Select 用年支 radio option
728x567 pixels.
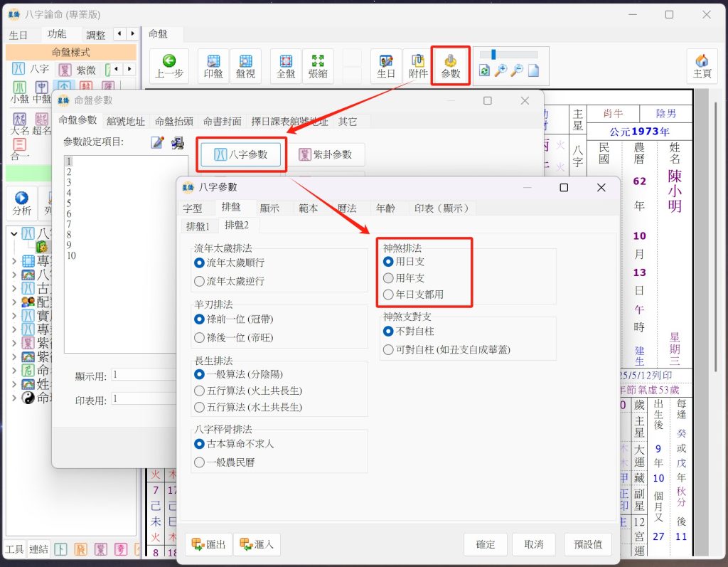tap(388, 278)
